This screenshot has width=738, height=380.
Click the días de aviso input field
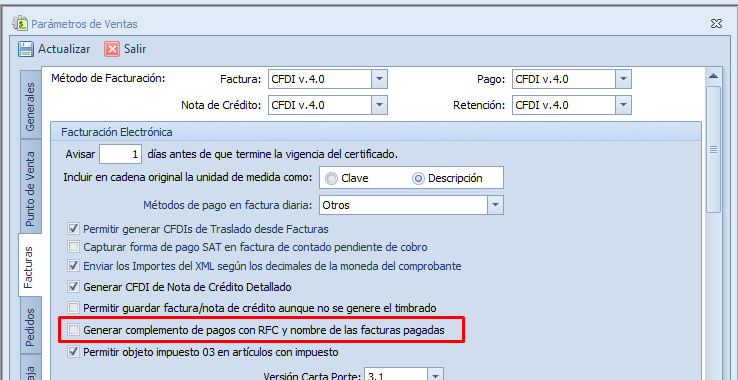pyautogui.click(x=120, y=154)
